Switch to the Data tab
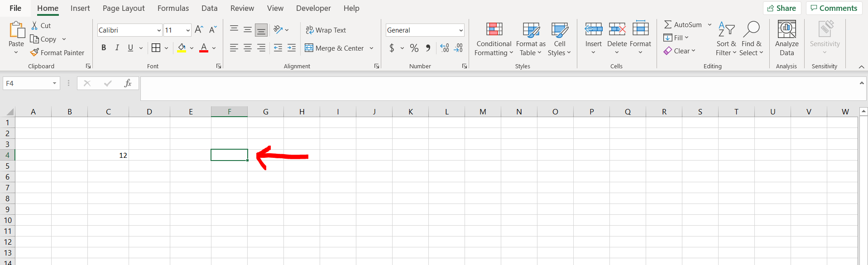This screenshot has height=265, width=868. tap(209, 8)
